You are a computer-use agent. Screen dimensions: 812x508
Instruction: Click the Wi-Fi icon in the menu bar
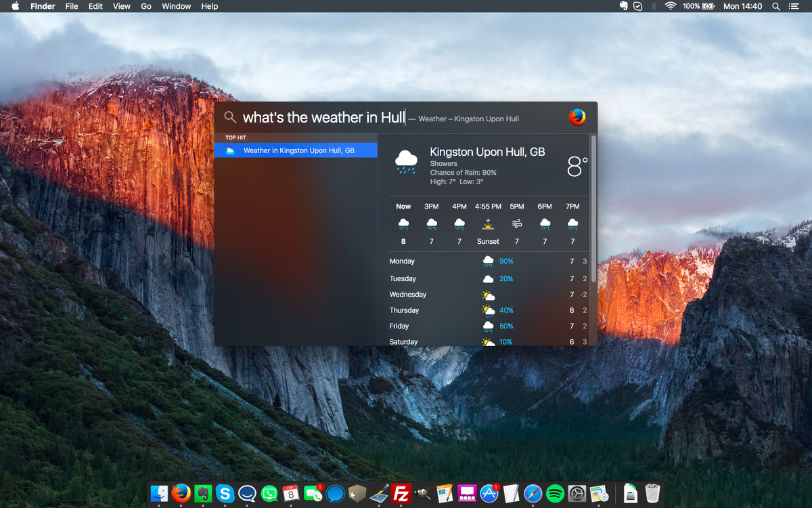coord(670,6)
